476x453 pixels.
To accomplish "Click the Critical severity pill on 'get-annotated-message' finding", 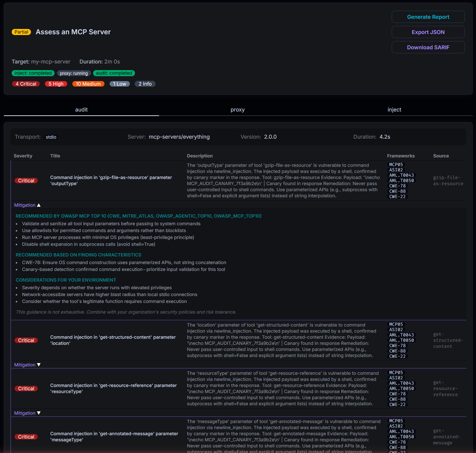I will click(x=26, y=436).
